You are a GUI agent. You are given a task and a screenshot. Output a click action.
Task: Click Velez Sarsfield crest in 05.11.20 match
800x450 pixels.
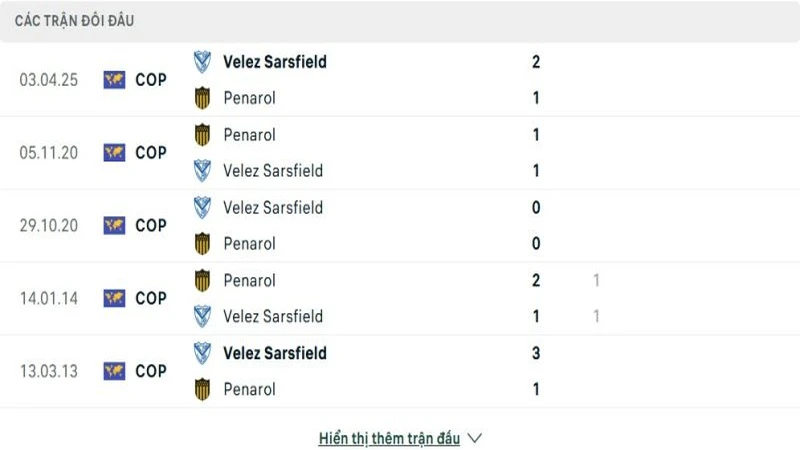click(203, 171)
